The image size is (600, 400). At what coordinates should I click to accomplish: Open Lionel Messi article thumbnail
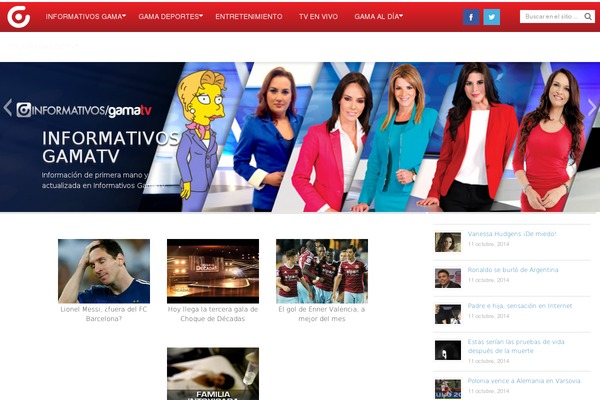tap(104, 271)
